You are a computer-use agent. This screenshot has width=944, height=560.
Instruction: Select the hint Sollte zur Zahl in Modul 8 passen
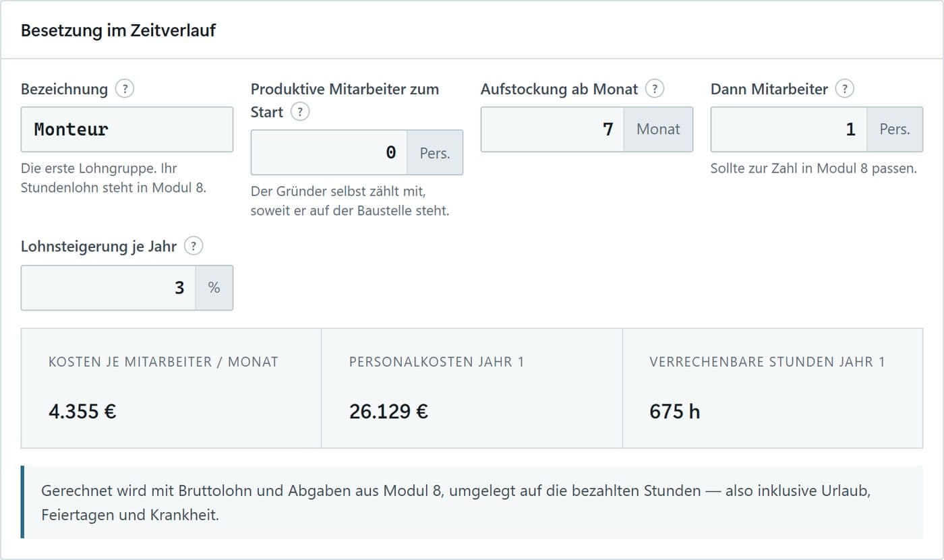pos(814,168)
